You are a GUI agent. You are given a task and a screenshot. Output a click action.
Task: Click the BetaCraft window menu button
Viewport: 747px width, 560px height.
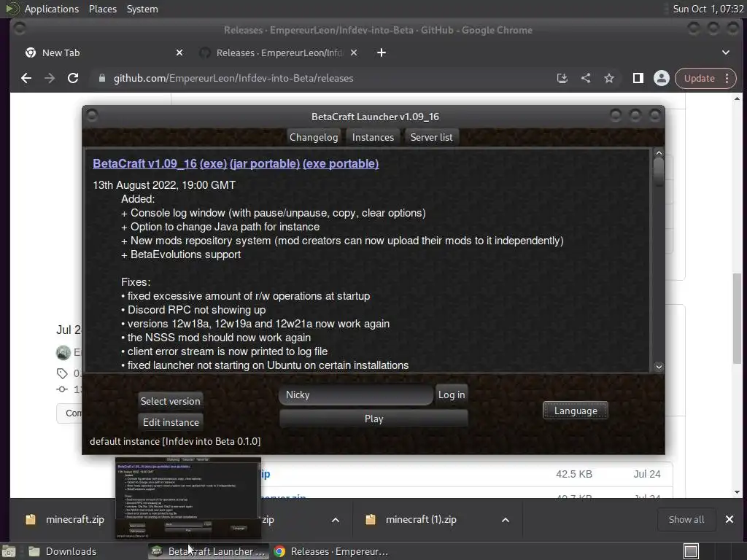tap(93, 115)
